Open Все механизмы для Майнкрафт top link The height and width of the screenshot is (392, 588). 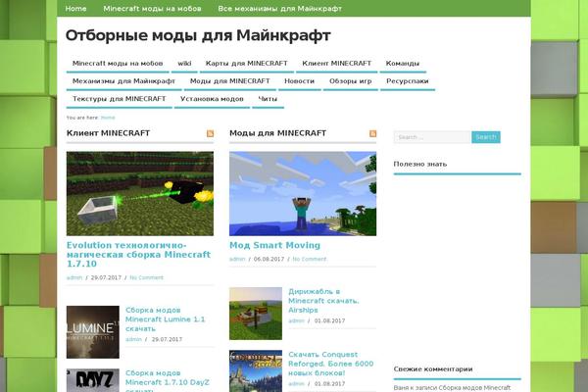279,8
